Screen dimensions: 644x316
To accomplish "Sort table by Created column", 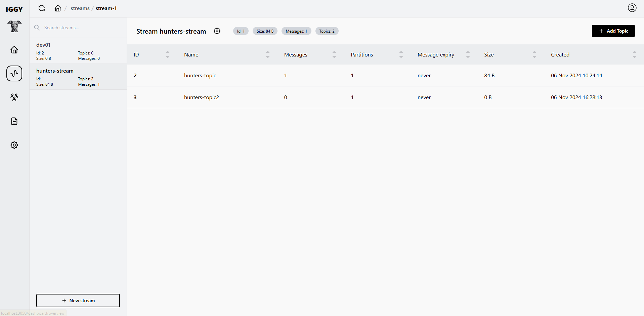I will click(x=635, y=54).
